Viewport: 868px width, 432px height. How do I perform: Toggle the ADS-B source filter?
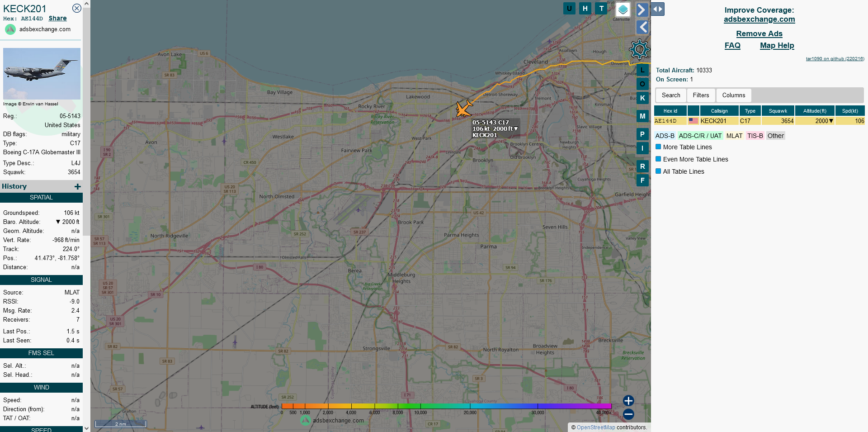pos(665,136)
